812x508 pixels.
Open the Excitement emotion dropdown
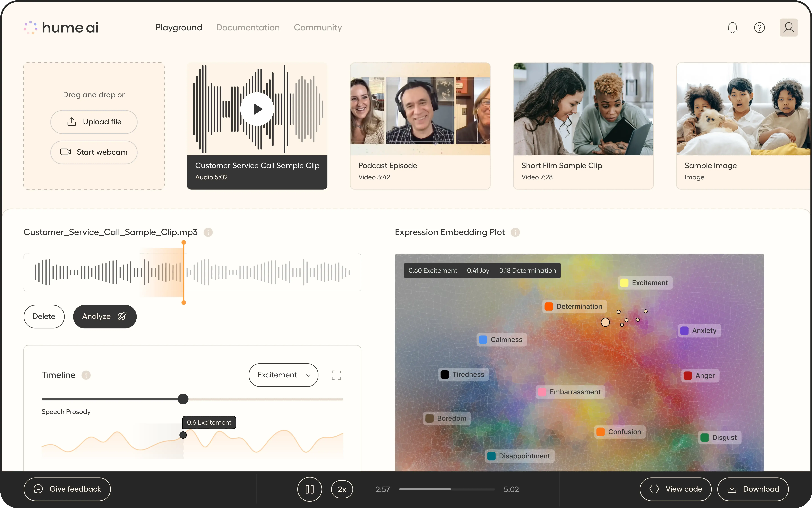point(283,375)
